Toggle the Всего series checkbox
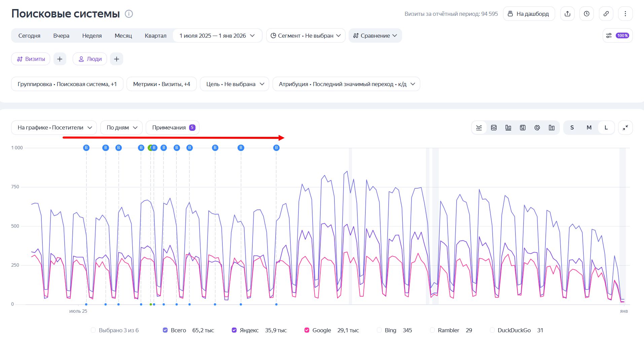 point(165,330)
